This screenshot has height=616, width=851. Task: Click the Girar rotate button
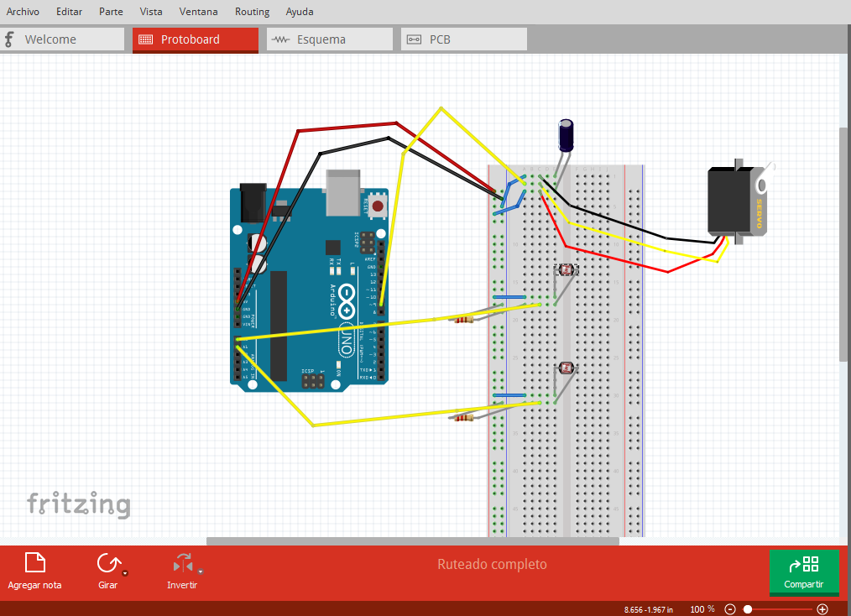tap(108, 572)
